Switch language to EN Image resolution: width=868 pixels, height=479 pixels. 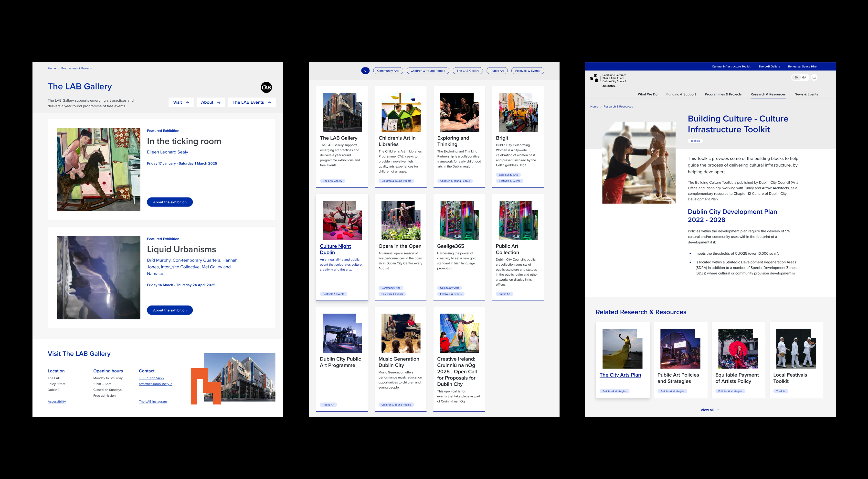(796, 77)
